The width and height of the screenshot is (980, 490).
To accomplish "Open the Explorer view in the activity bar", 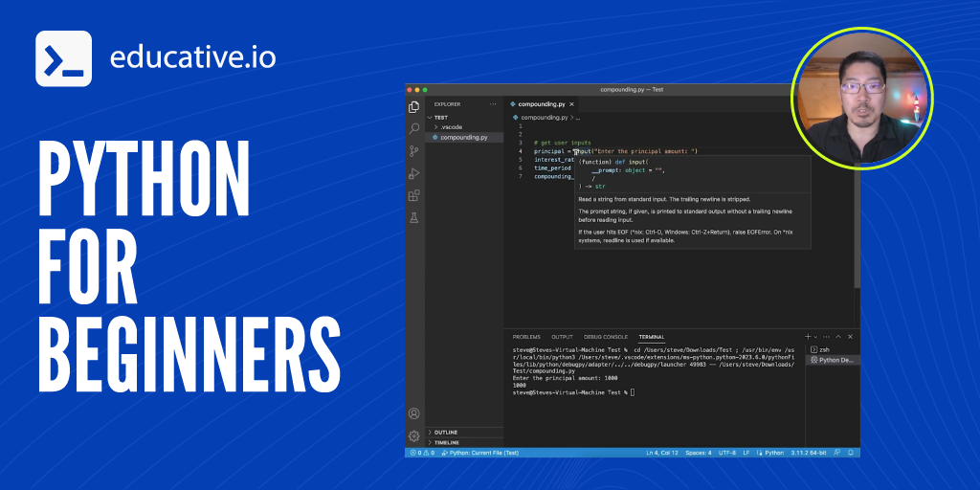I will pyautogui.click(x=414, y=106).
